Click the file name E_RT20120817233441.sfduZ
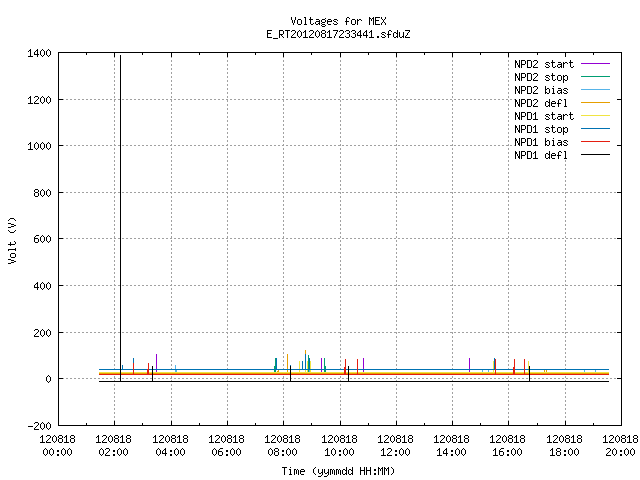This screenshot has width=640, height=480. [338, 34]
